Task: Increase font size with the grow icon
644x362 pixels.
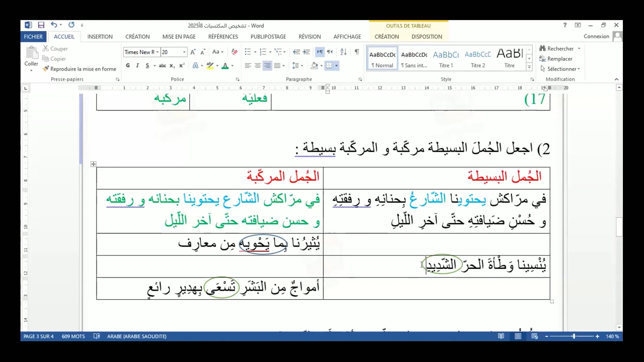Action: [x=193, y=52]
